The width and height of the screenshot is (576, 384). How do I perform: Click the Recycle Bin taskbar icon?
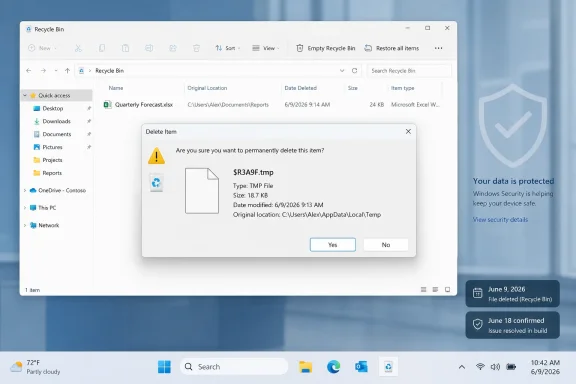pyautogui.click(x=388, y=367)
